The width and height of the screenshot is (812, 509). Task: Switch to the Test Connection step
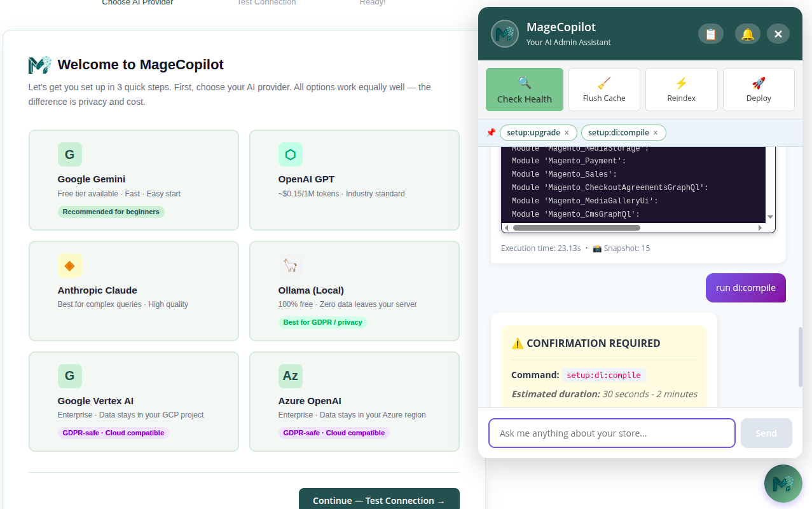tap(266, 3)
